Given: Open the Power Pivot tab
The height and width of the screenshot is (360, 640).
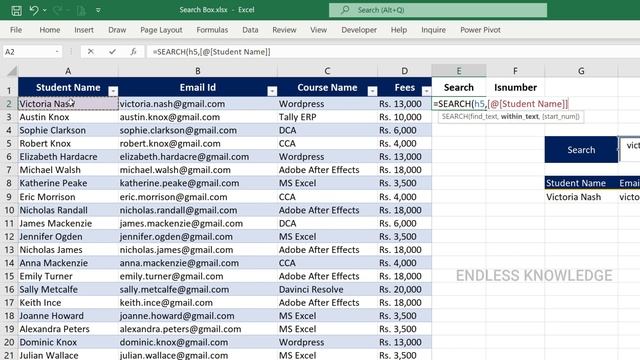Looking at the screenshot, I should click(480, 30).
